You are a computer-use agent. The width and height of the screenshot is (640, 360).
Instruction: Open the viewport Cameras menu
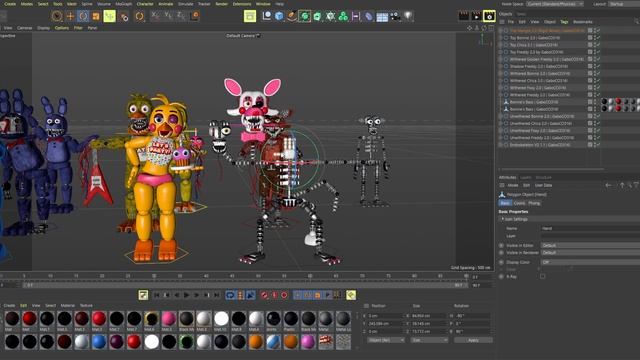click(x=24, y=28)
